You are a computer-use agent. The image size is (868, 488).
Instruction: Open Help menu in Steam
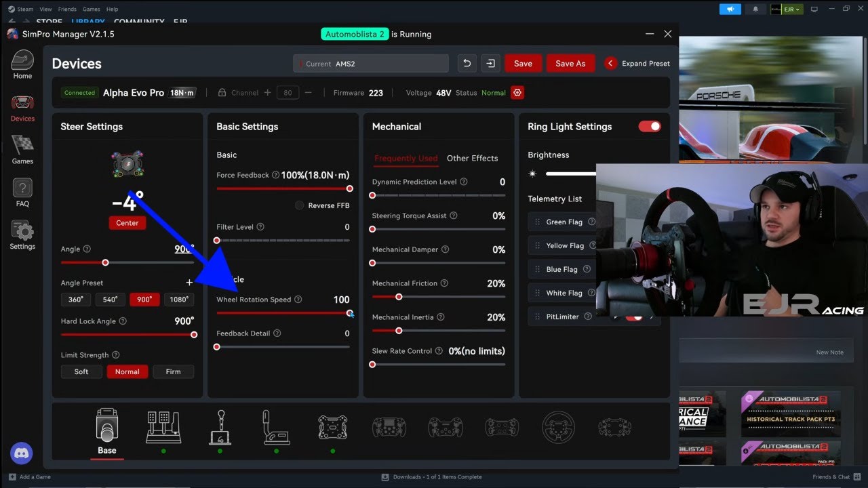click(x=113, y=9)
